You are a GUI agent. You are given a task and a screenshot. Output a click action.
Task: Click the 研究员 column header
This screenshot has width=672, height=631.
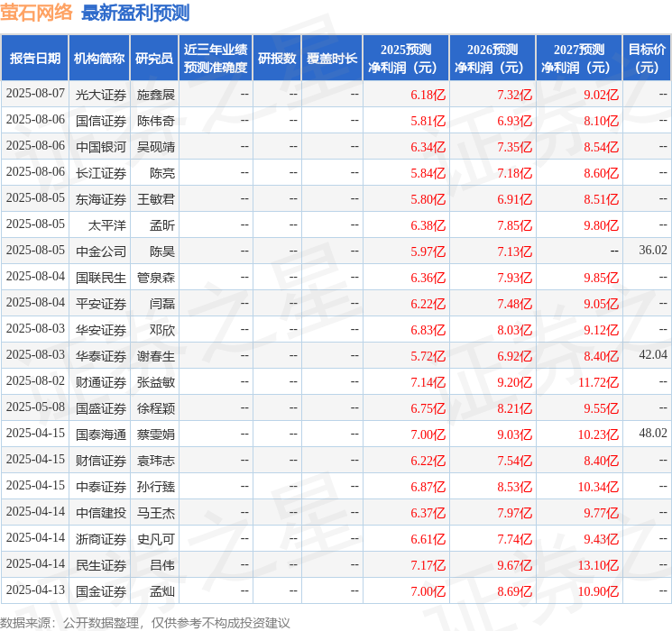coord(154,59)
